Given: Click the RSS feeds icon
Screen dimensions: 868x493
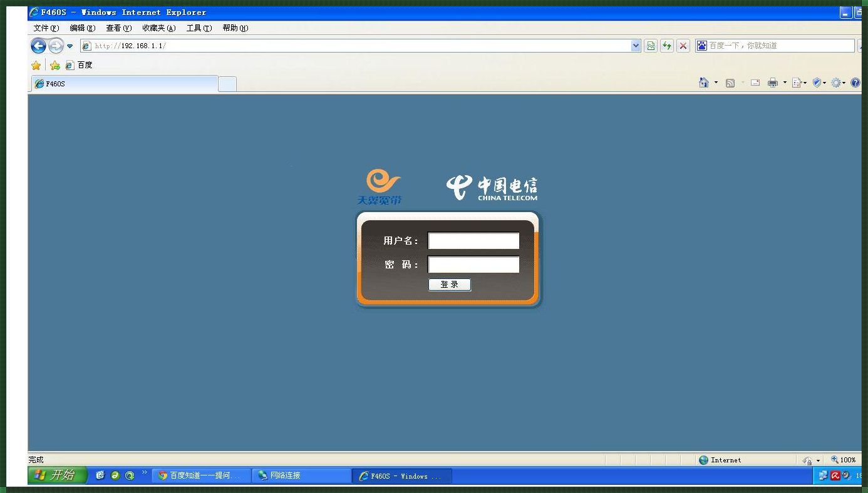Looking at the screenshot, I should (x=730, y=83).
